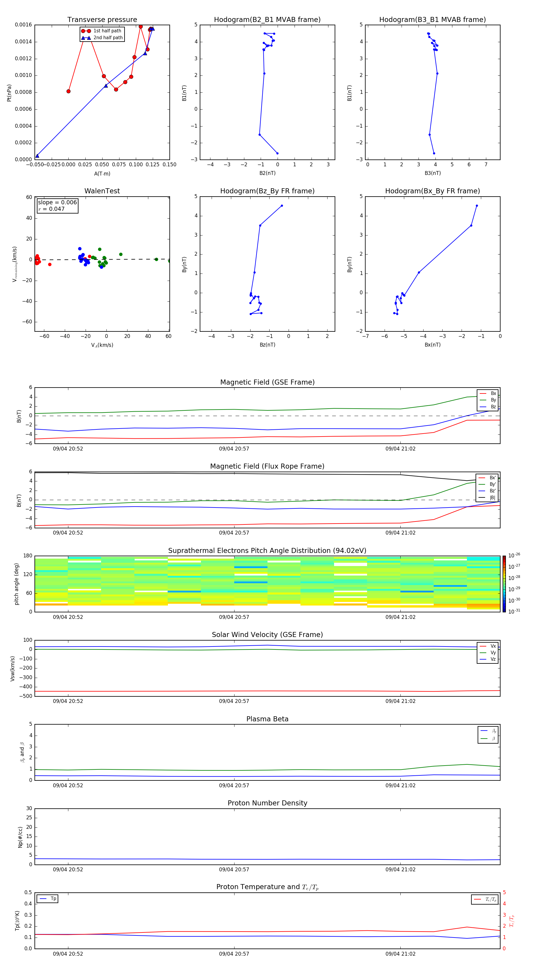Click the Tp legend in temperature plot
Image resolution: width=535 pixels, height=980 pixels.
[48, 899]
